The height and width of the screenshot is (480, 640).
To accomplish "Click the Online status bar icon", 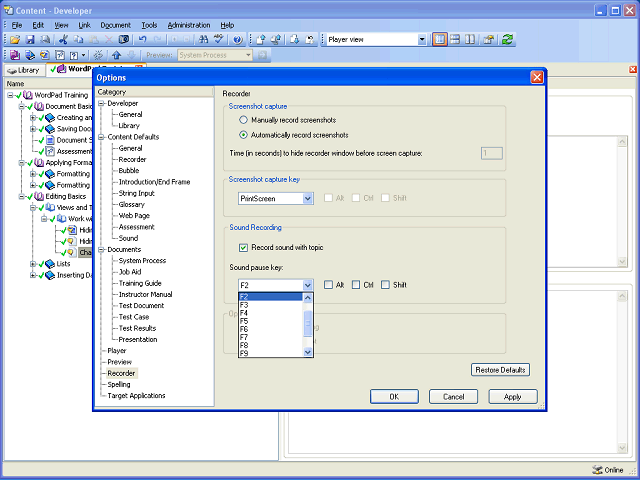I will [x=597, y=470].
